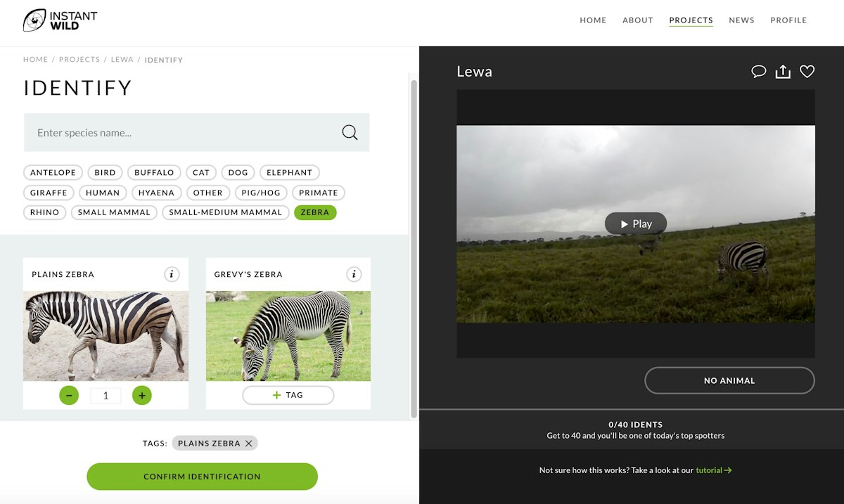Open the Projects page
Screen dimensions: 844x504
tap(691, 20)
